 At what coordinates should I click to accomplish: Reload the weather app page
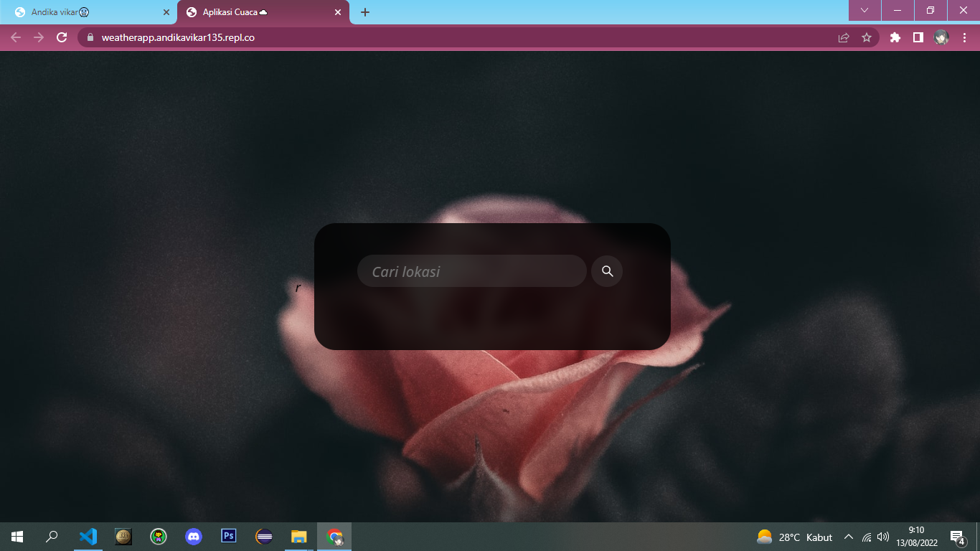tap(62, 37)
